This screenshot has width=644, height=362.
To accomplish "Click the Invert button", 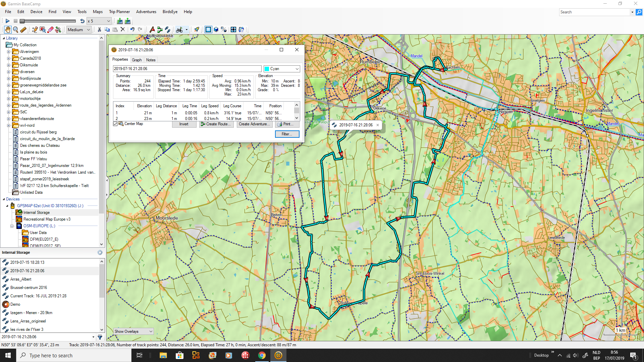I will click(184, 124).
